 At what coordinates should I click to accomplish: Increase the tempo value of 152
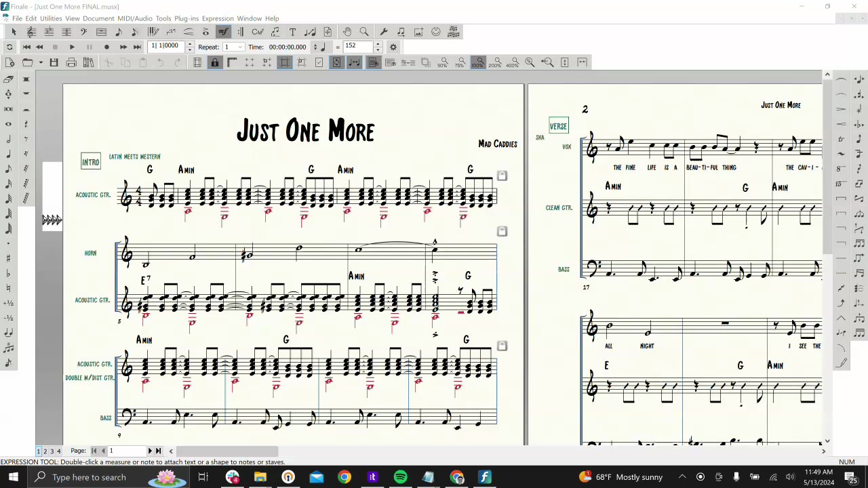[x=378, y=44]
